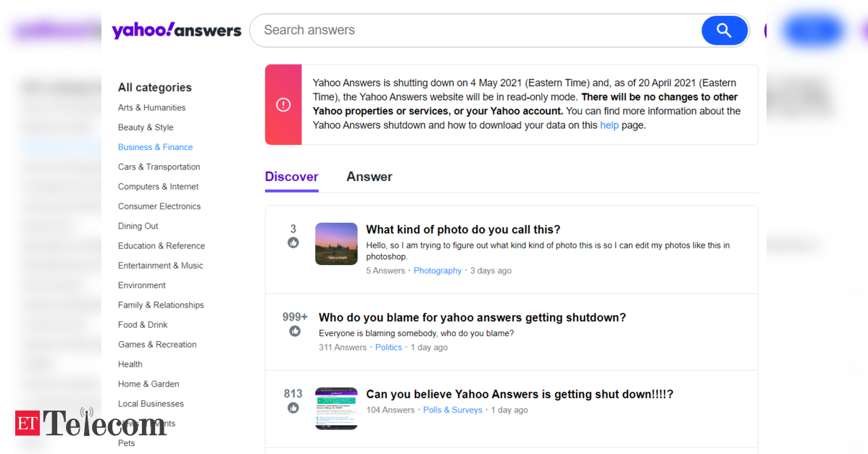
Task: Open 'Can you believe Yahoo Answers' question
Action: point(519,395)
